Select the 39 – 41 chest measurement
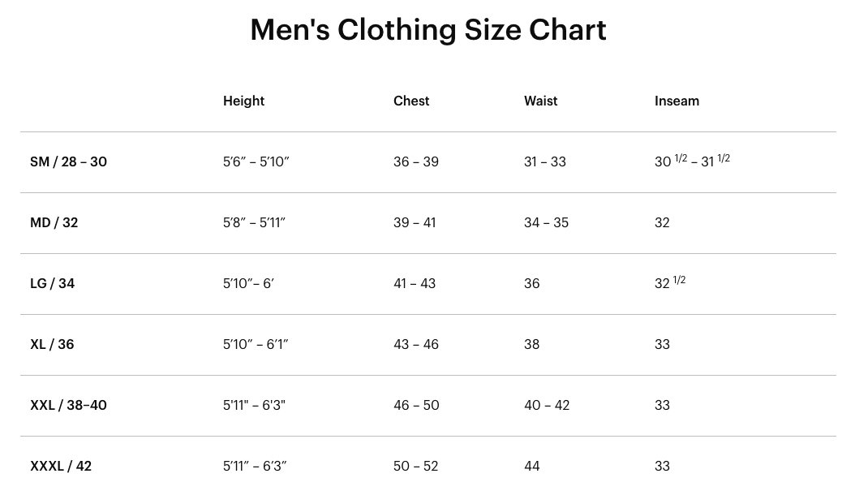The width and height of the screenshot is (868, 495). point(415,223)
